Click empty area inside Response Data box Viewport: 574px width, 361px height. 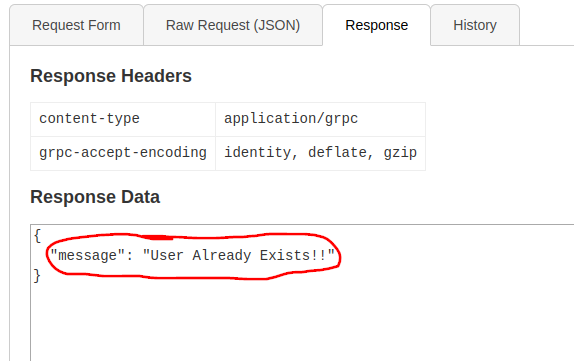(302, 322)
